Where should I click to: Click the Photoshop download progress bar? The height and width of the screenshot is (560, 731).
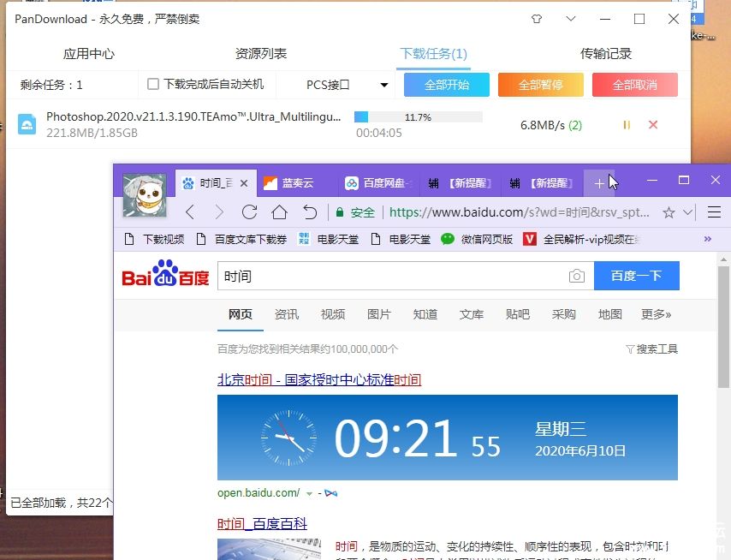click(x=418, y=116)
